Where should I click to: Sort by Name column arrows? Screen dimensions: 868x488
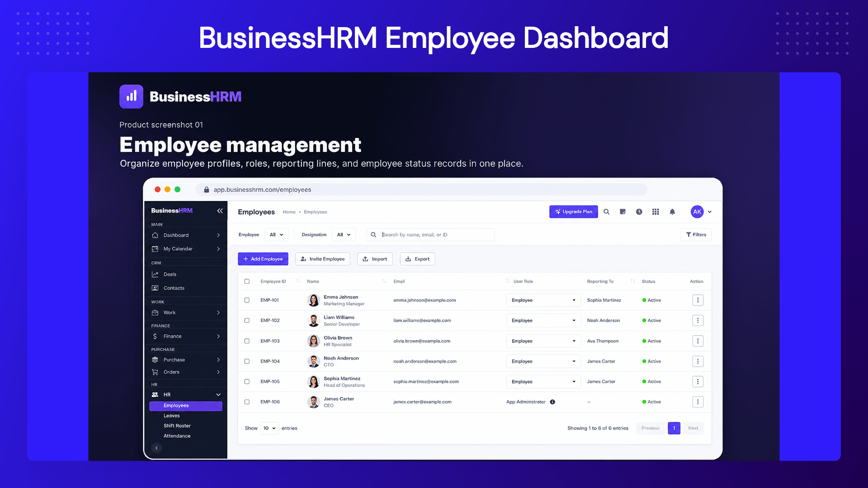[384, 281]
